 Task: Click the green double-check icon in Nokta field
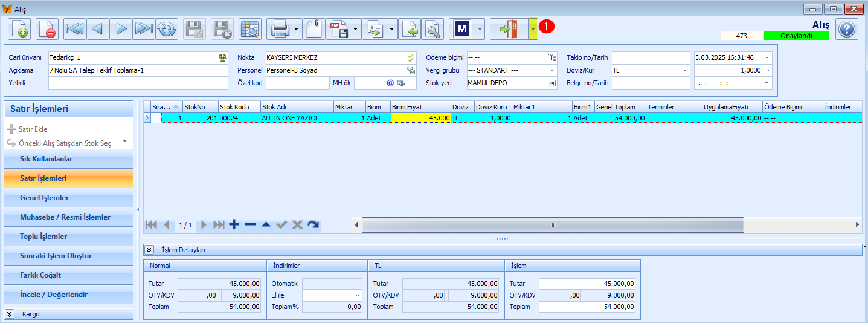pos(411,57)
